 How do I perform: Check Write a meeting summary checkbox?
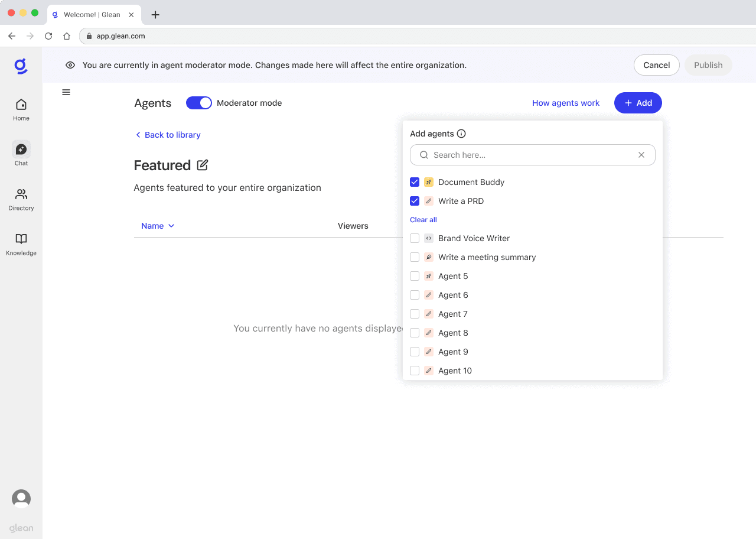tap(415, 257)
